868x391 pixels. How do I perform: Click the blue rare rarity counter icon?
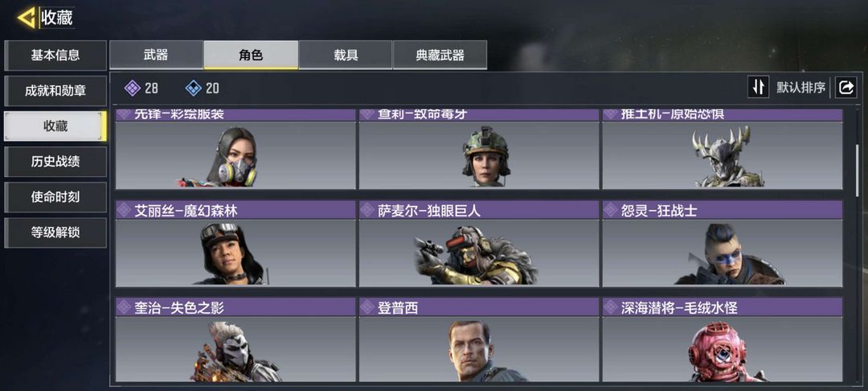193,88
